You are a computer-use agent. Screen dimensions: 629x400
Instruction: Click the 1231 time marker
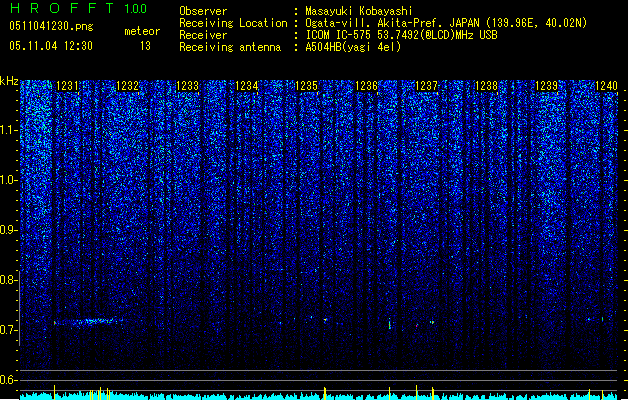click(x=67, y=86)
